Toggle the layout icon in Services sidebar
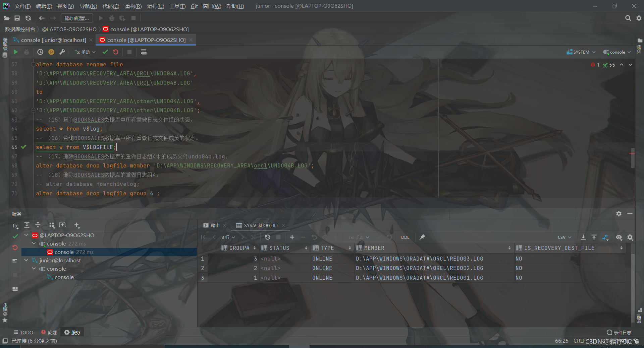The image size is (644, 348). click(15, 289)
